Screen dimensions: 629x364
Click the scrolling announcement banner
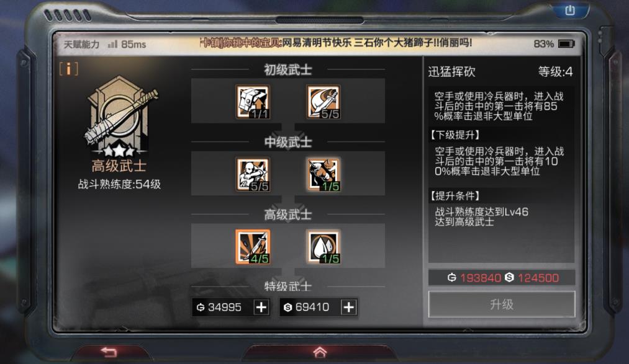(336, 42)
